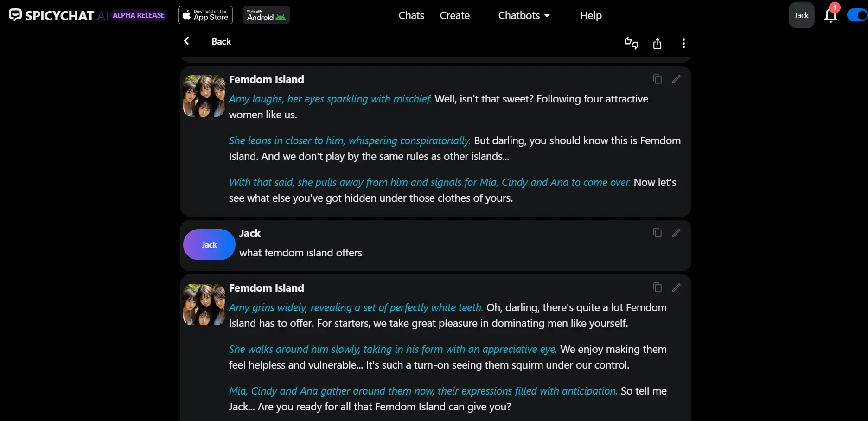
Task: Click the italic text 'Amy grins widely'
Action: point(268,307)
